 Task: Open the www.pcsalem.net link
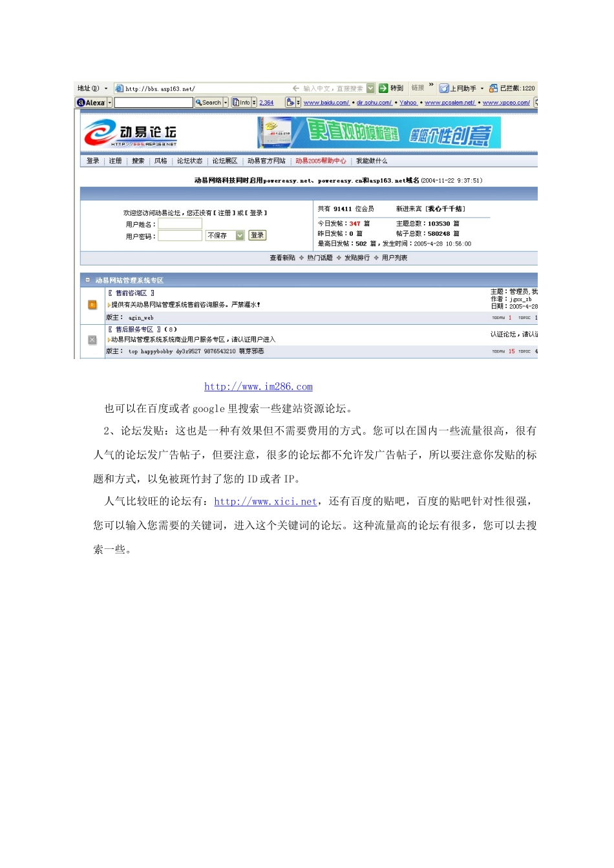(450, 103)
